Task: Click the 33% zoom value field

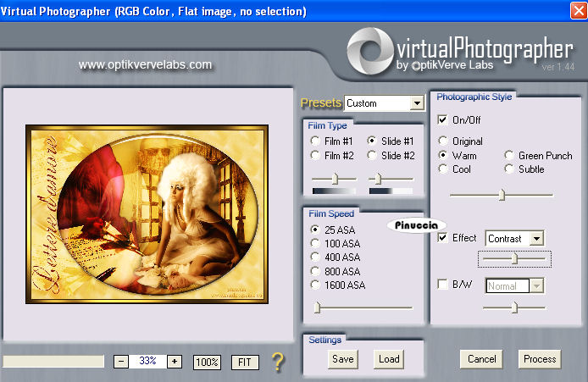Action: (x=147, y=362)
